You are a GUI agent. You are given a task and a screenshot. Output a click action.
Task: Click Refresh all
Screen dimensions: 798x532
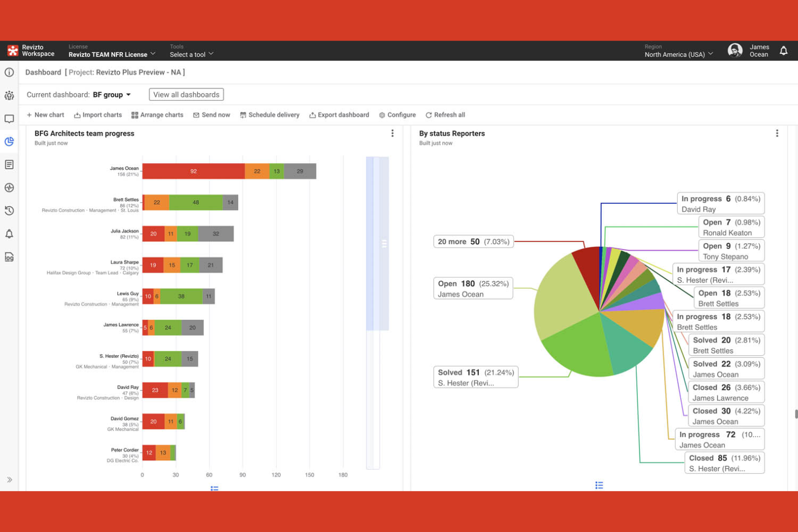coord(445,115)
